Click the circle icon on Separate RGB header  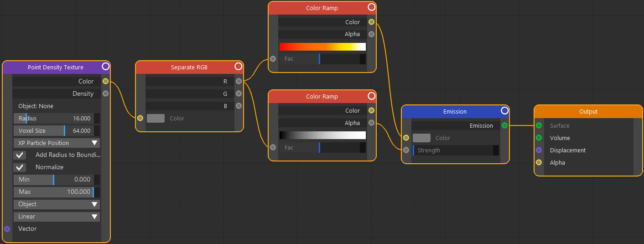click(238, 67)
